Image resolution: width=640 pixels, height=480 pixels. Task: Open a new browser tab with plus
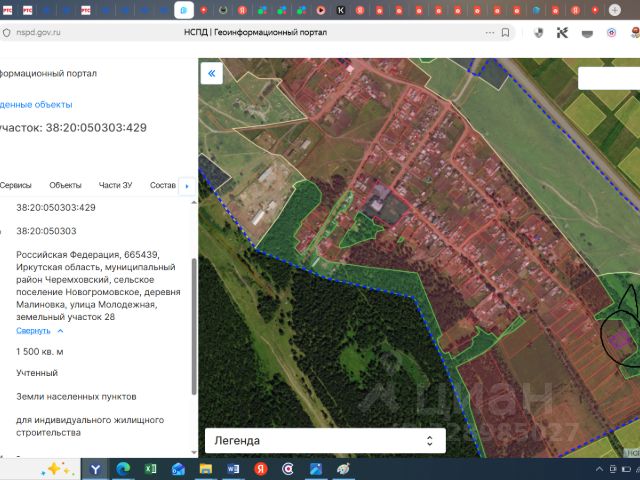pyautogui.click(x=615, y=10)
